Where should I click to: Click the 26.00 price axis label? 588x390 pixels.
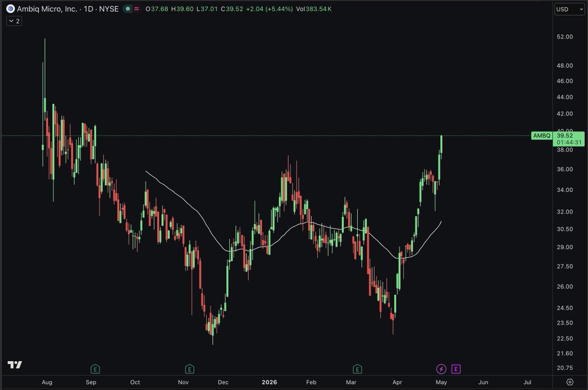[x=565, y=287]
